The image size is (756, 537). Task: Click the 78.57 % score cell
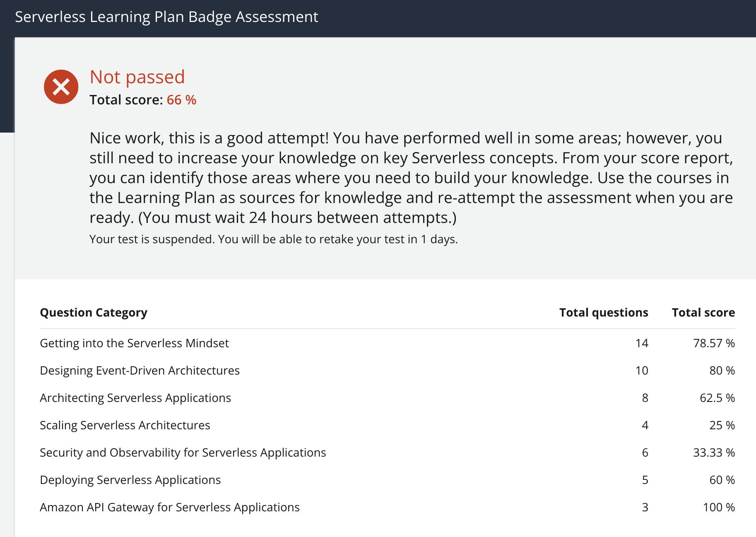tap(714, 343)
